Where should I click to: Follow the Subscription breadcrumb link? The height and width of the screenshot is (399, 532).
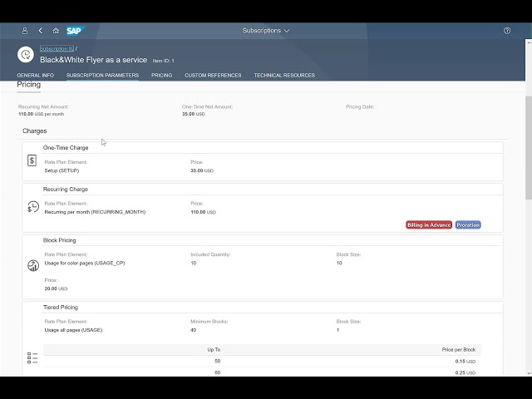click(x=57, y=48)
